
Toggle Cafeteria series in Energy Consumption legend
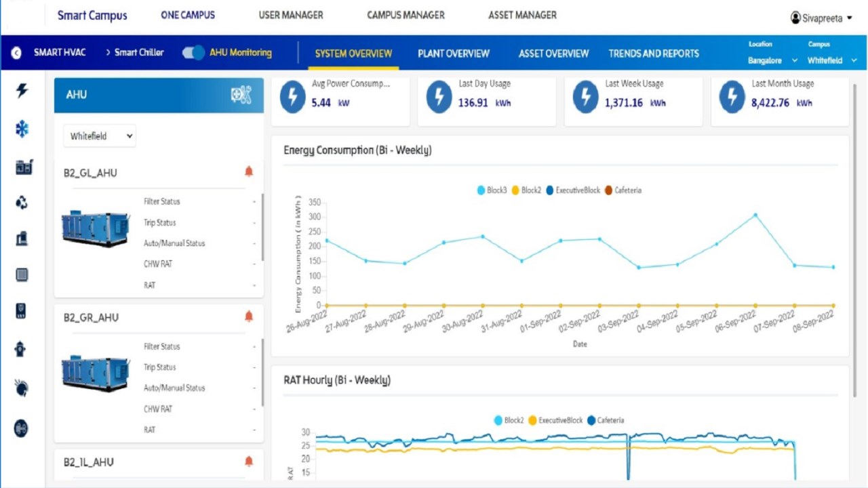[x=623, y=190]
